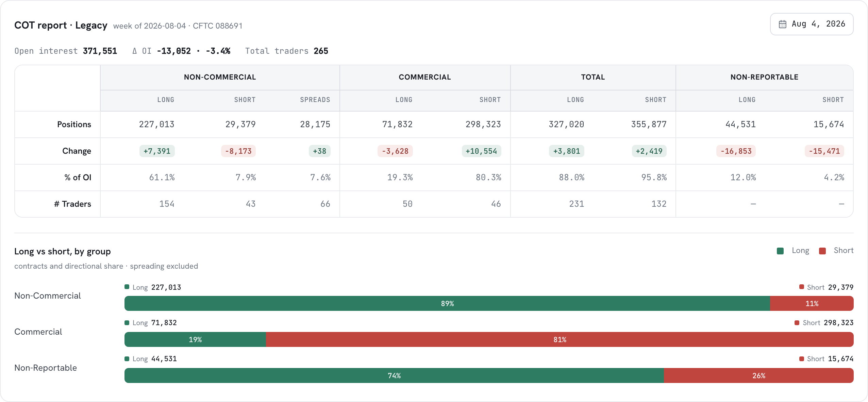Open the Aug 4, 2026 date picker

click(x=812, y=24)
